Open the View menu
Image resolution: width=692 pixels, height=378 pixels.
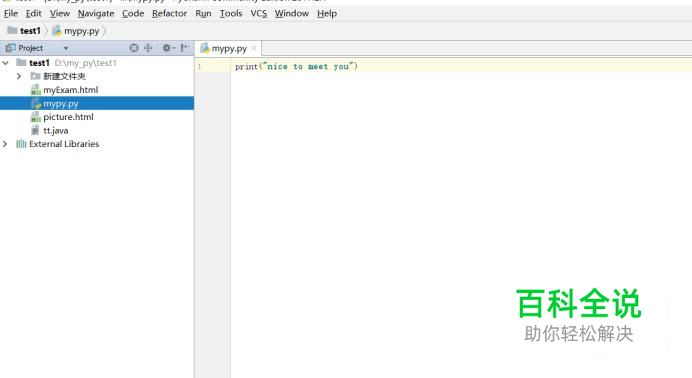pos(60,14)
